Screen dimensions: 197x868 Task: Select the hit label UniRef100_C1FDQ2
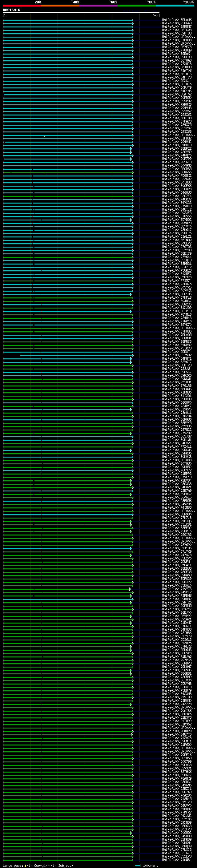(177, 139)
